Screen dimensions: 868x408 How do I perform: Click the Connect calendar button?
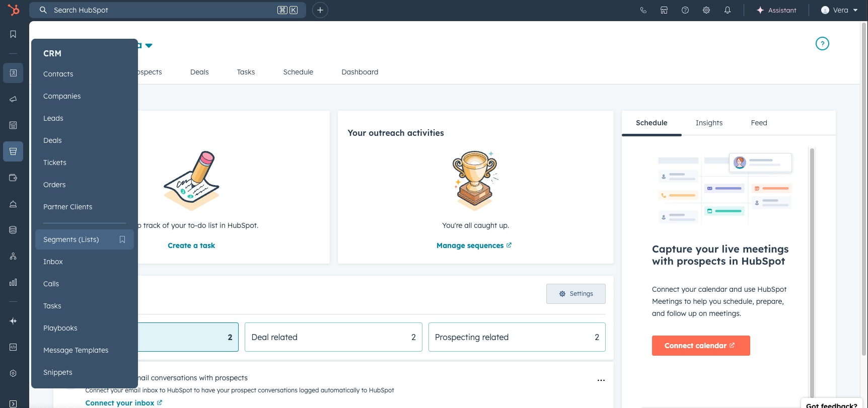701,346
